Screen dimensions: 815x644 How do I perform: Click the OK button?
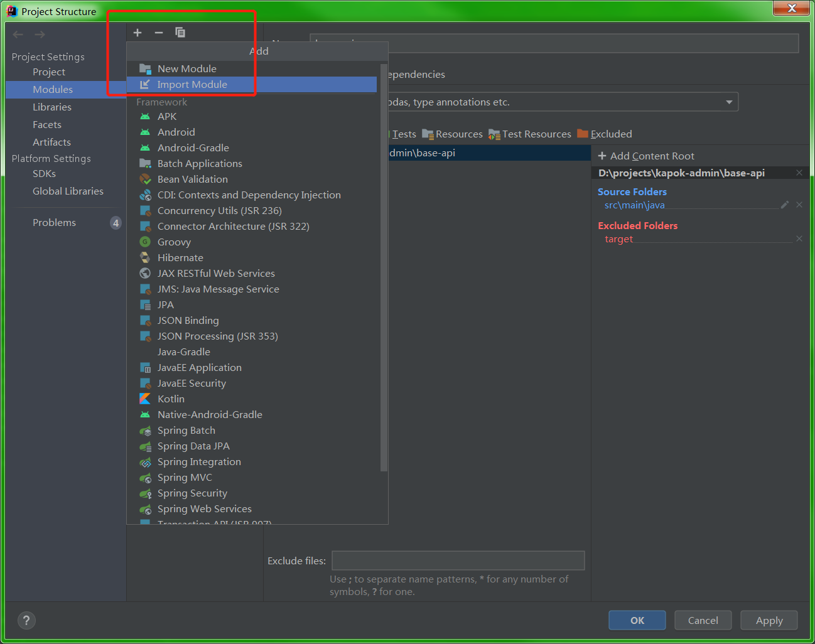tap(637, 621)
